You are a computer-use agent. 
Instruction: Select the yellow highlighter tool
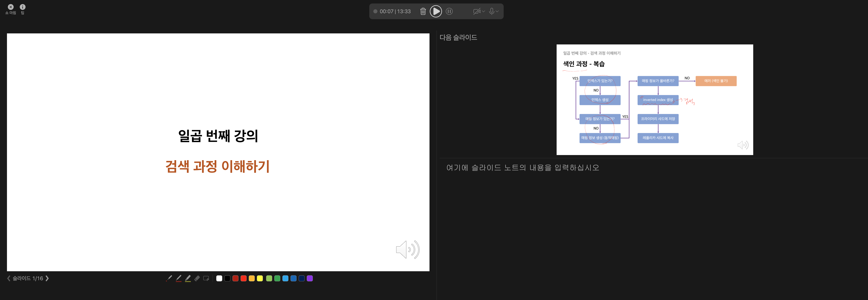point(188,278)
